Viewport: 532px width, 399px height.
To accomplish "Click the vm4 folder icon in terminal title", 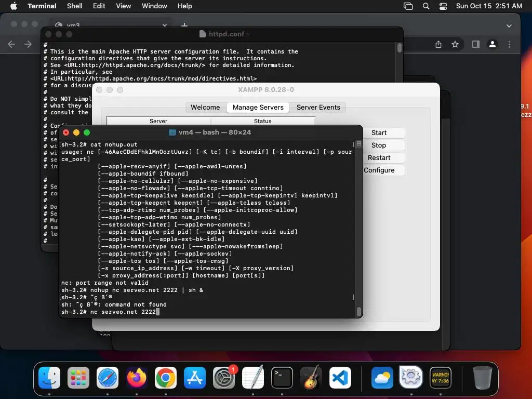I will 172,132.
